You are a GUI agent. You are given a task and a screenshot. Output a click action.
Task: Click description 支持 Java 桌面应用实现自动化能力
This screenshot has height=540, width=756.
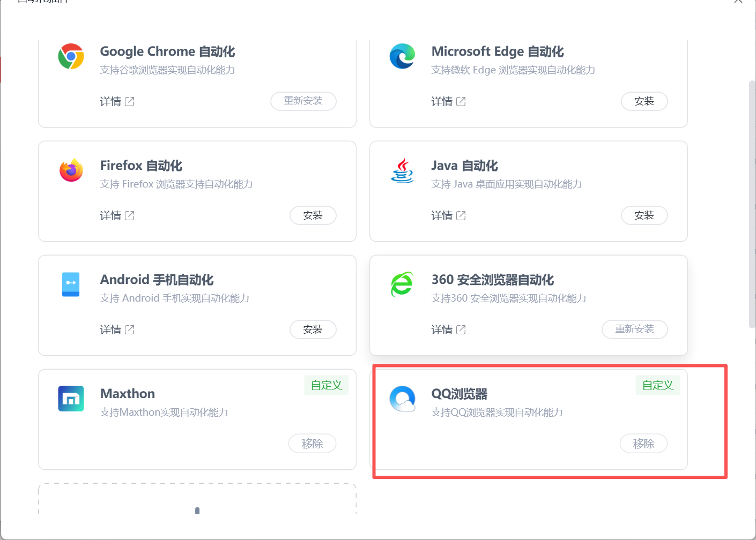(507, 184)
